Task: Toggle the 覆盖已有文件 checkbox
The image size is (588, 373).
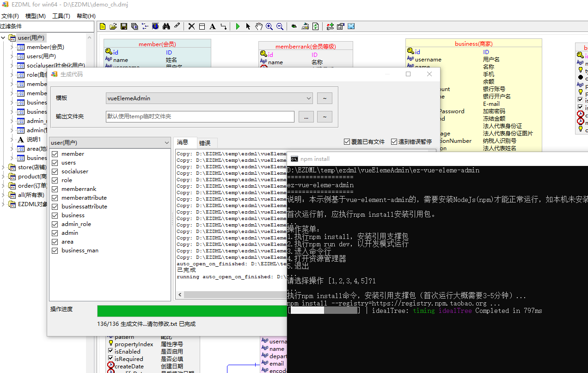Action: (x=346, y=141)
